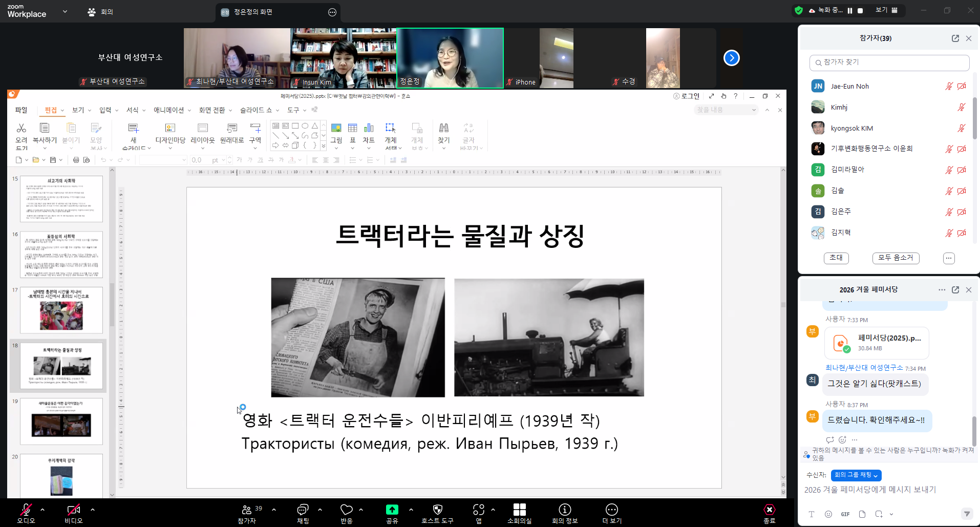This screenshot has width=980, height=527.
Task: Click the emoji icon in chat input
Action: [828, 514]
